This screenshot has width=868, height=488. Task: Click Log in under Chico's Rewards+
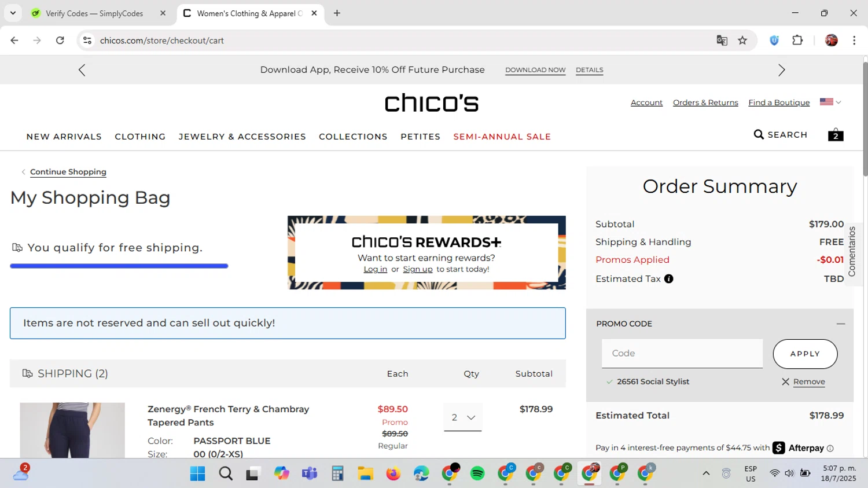pyautogui.click(x=375, y=269)
